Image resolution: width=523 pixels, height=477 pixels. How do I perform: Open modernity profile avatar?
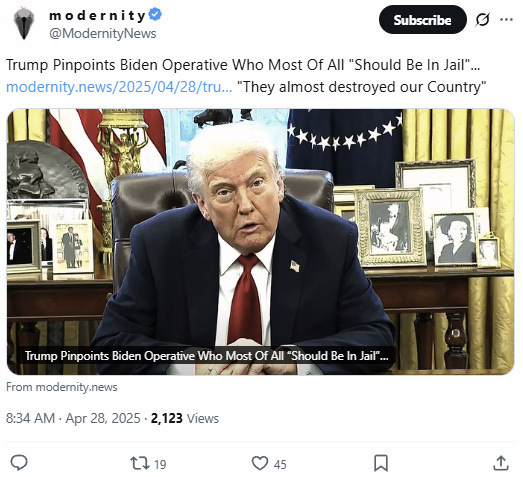[x=24, y=23]
